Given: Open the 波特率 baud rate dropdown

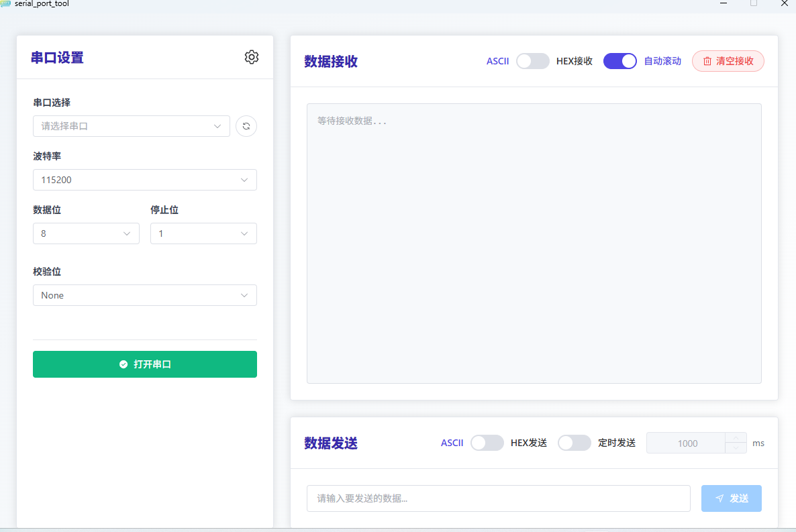Looking at the screenshot, I should click(144, 180).
